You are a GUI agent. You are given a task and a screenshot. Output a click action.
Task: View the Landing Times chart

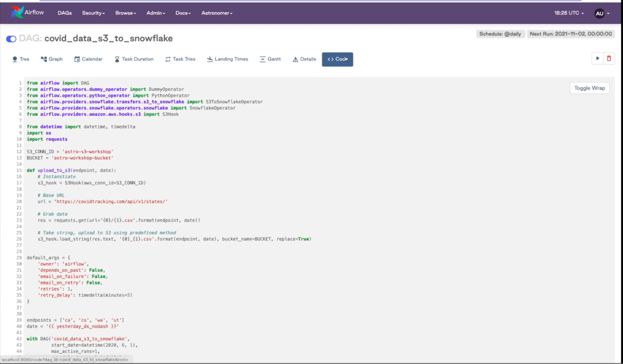(x=228, y=59)
